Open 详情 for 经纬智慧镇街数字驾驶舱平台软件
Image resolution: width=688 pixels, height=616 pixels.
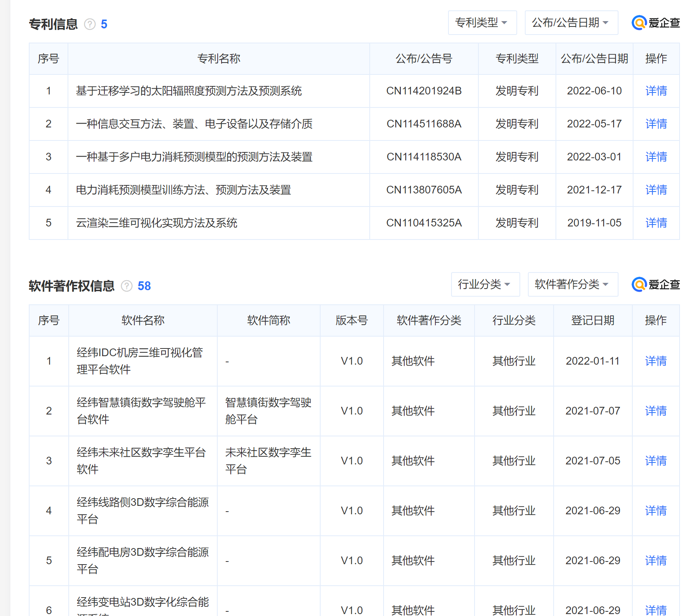point(656,411)
